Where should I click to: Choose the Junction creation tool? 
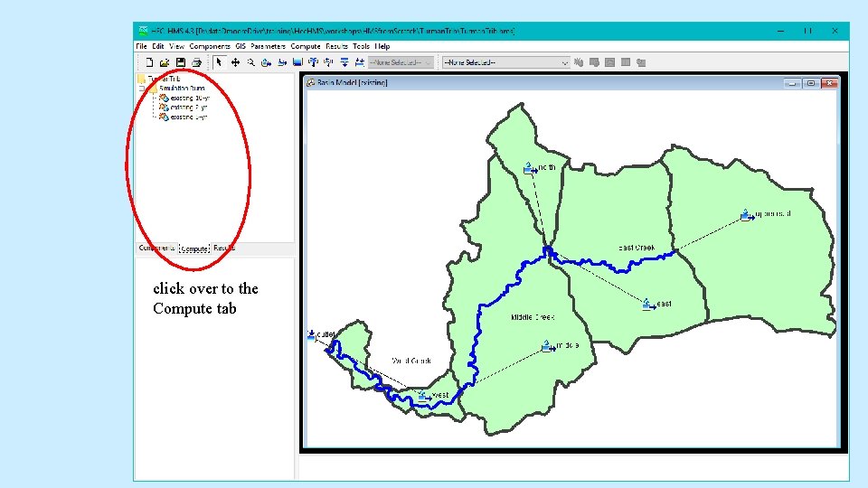[x=313, y=62]
